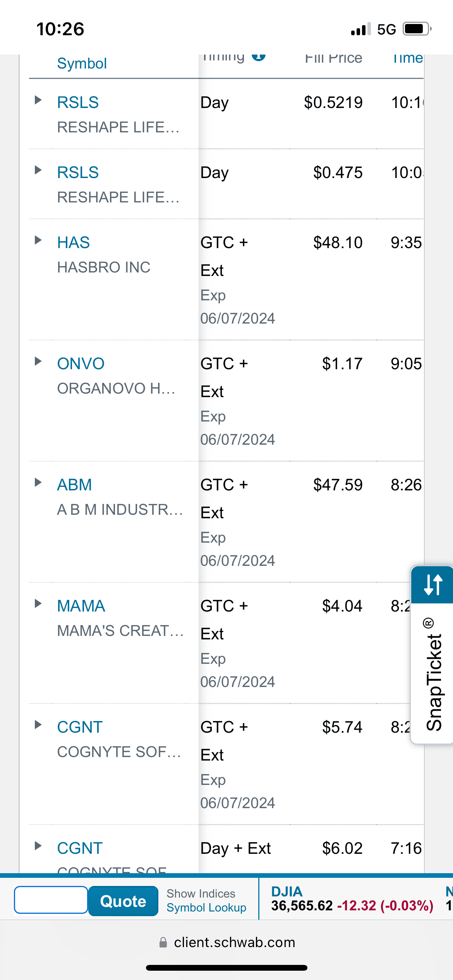Viewport: 453px width, 980px height.
Task: Expand the HAS Hasbro order row
Action: tap(38, 240)
